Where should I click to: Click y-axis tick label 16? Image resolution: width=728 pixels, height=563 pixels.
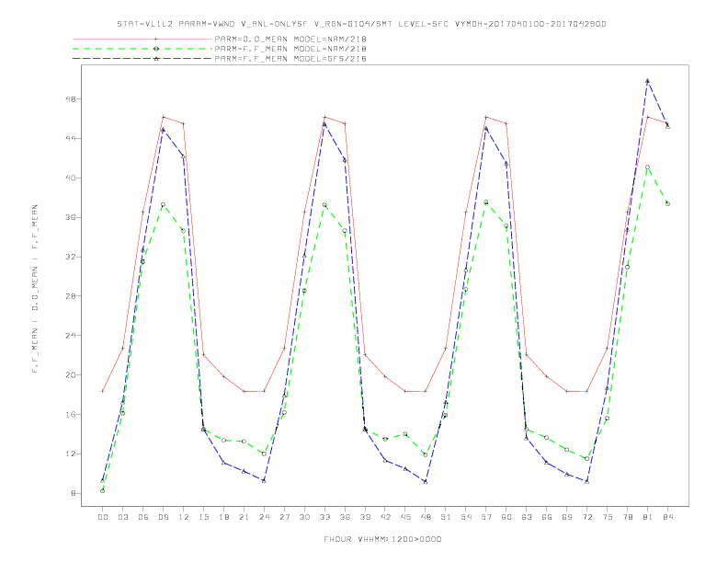pos(71,414)
